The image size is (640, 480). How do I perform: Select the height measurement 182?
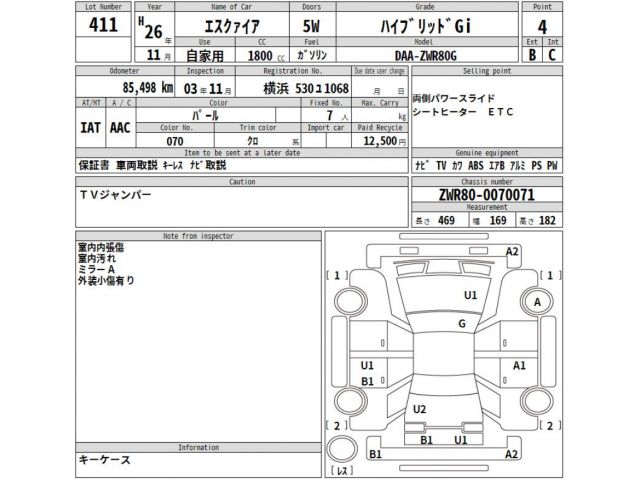(x=547, y=220)
